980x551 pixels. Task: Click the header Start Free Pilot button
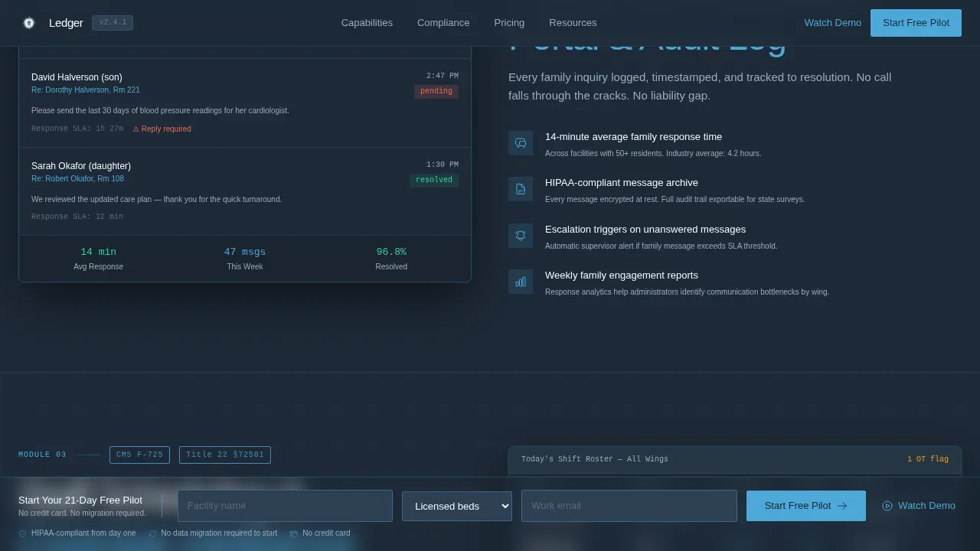tap(916, 23)
